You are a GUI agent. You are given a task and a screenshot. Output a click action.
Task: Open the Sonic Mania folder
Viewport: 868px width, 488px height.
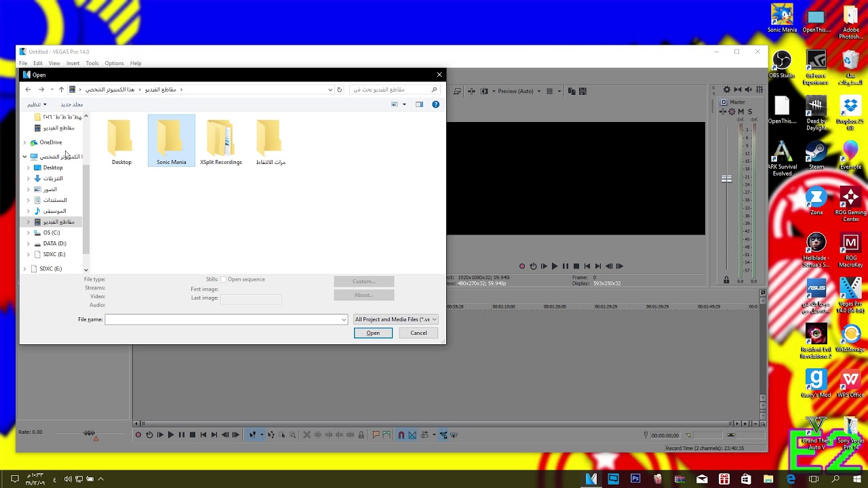point(171,141)
